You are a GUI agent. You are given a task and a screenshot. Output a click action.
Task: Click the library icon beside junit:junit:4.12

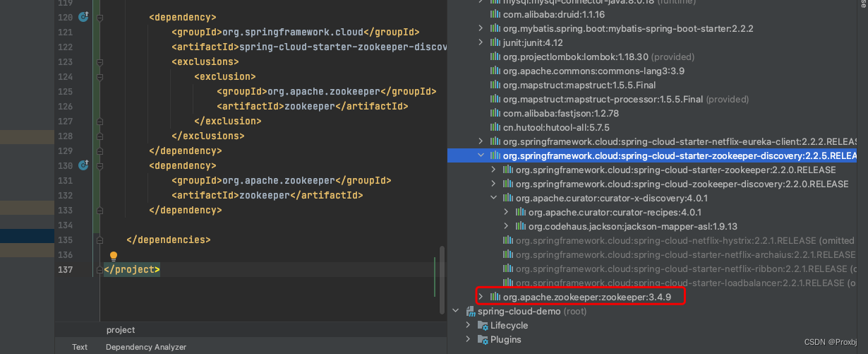(496, 44)
